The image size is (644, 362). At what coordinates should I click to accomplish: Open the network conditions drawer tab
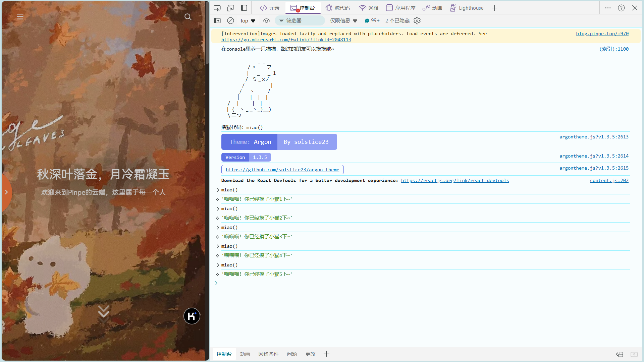click(x=268, y=354)
